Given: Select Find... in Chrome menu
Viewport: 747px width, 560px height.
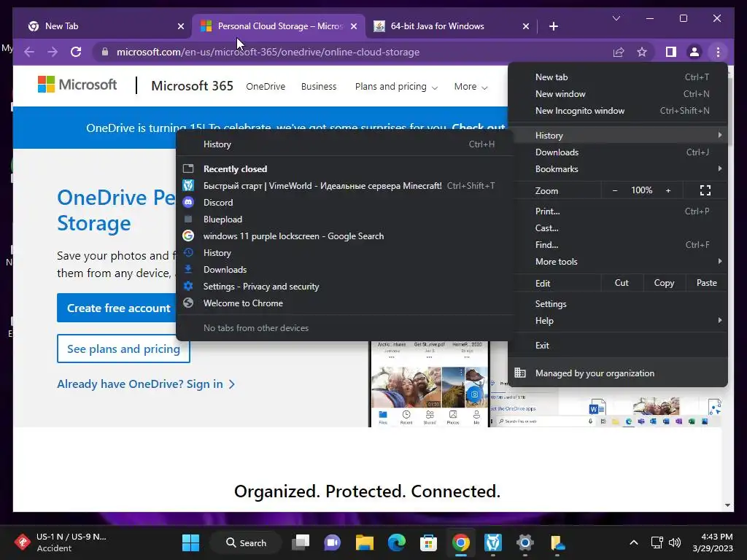Looking at the screenshot, I should tap(618, 245).
